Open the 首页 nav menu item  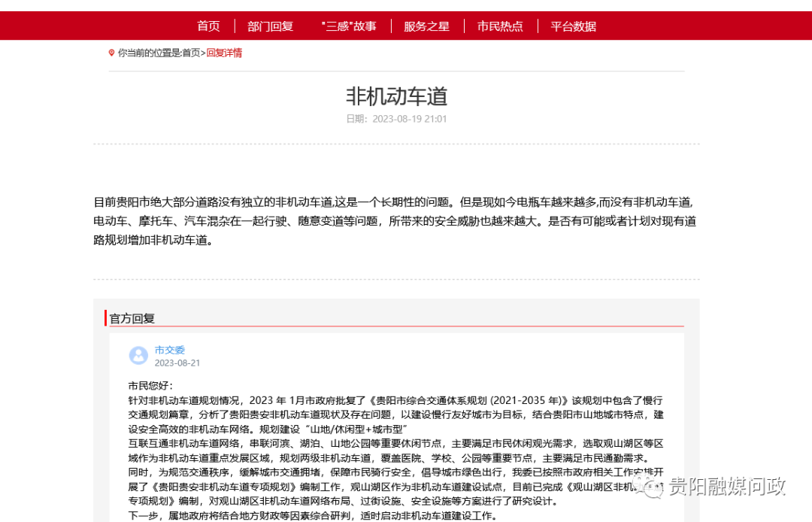pyautogui.click(x=208, y=26)
